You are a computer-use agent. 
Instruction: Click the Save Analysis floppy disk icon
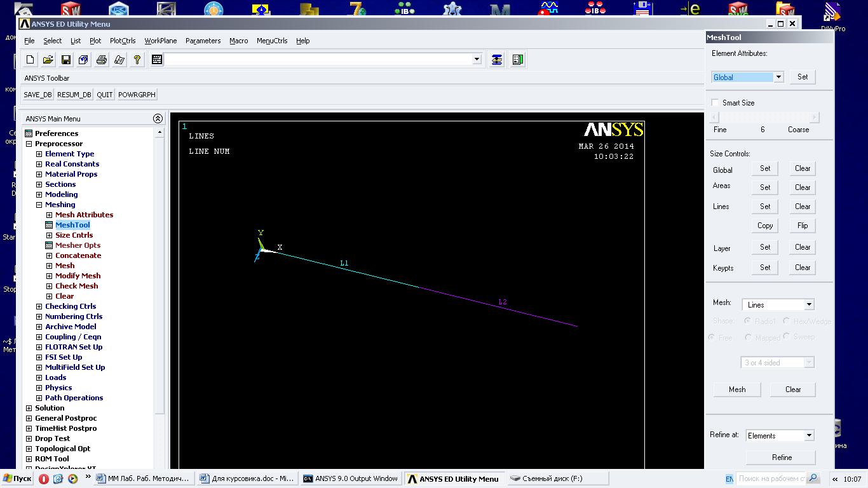tap(65, 60)
